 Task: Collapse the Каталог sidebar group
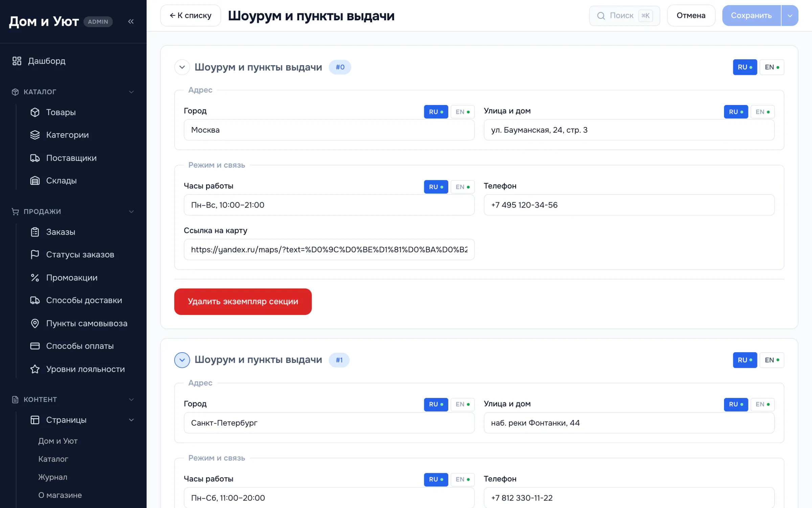click(x=131, y=92)
